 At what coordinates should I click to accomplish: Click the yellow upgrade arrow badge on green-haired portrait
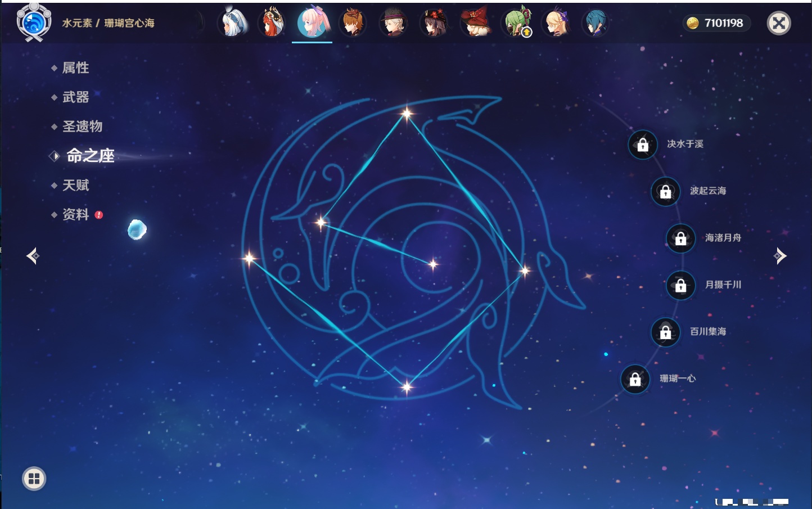pos(526,33)
